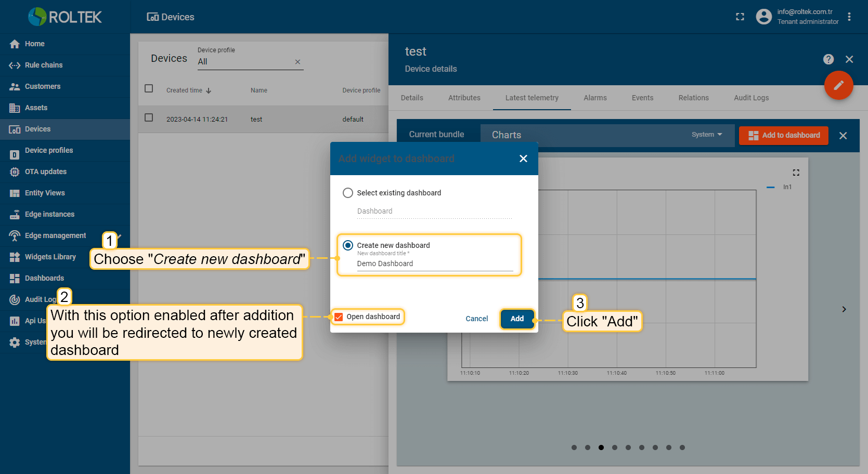Open the three-dot user menu

849,17
